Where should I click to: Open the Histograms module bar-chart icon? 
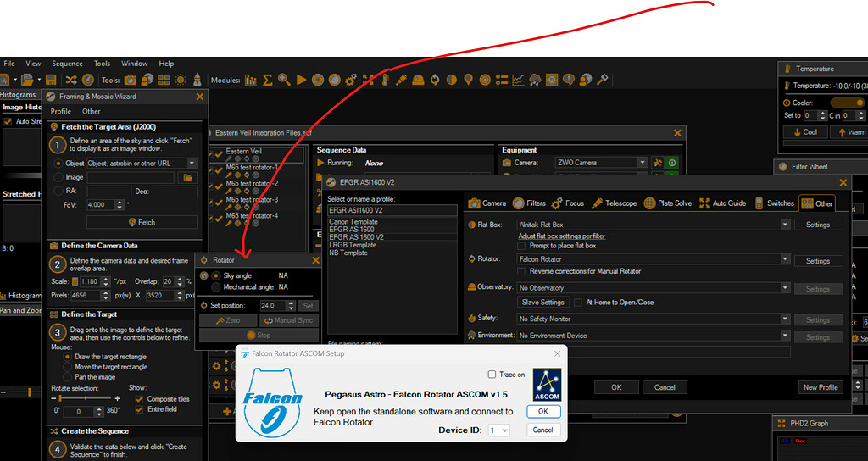click(251, 80)
